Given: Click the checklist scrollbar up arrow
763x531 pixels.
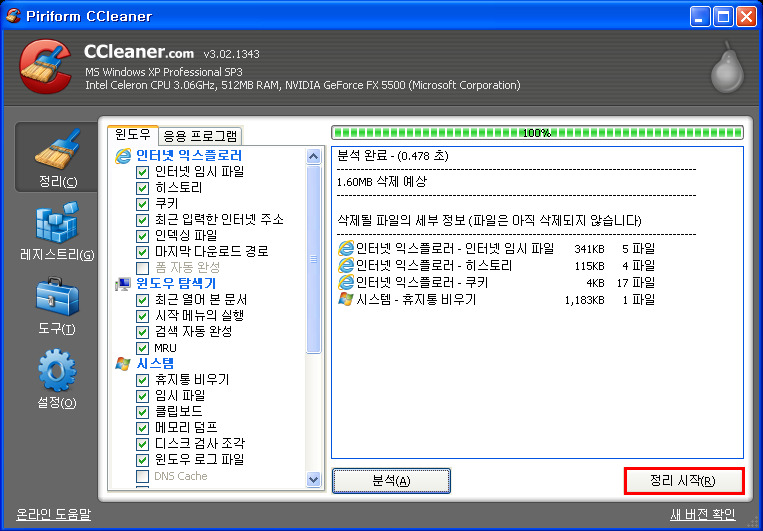Looking at the screenshot, I should [x=314, y=157].
